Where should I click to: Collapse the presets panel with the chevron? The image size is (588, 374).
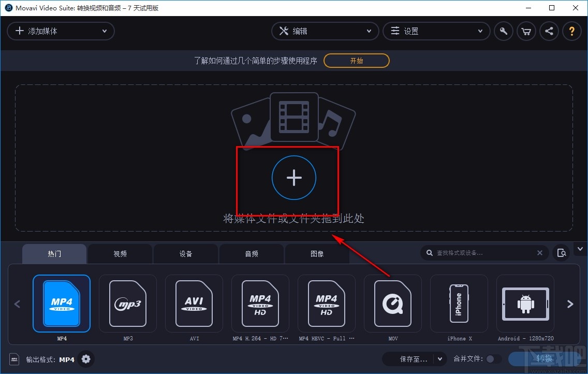pos(580,249)
